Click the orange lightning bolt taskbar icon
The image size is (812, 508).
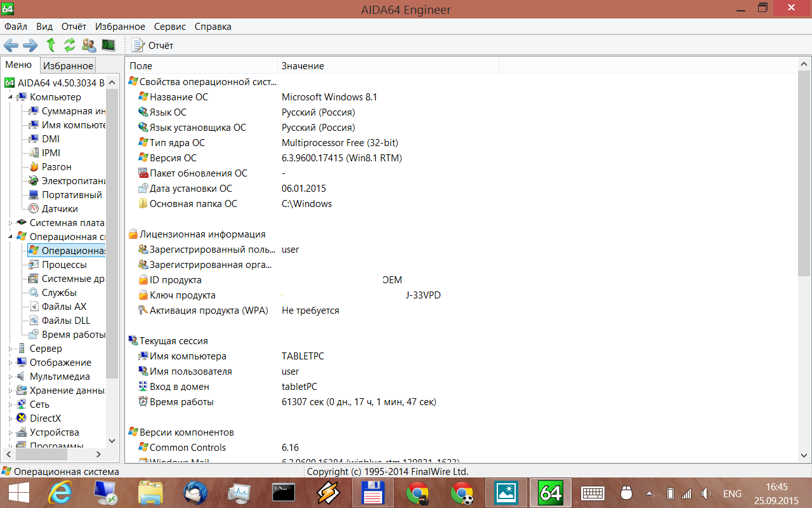[x=329, y=493]
